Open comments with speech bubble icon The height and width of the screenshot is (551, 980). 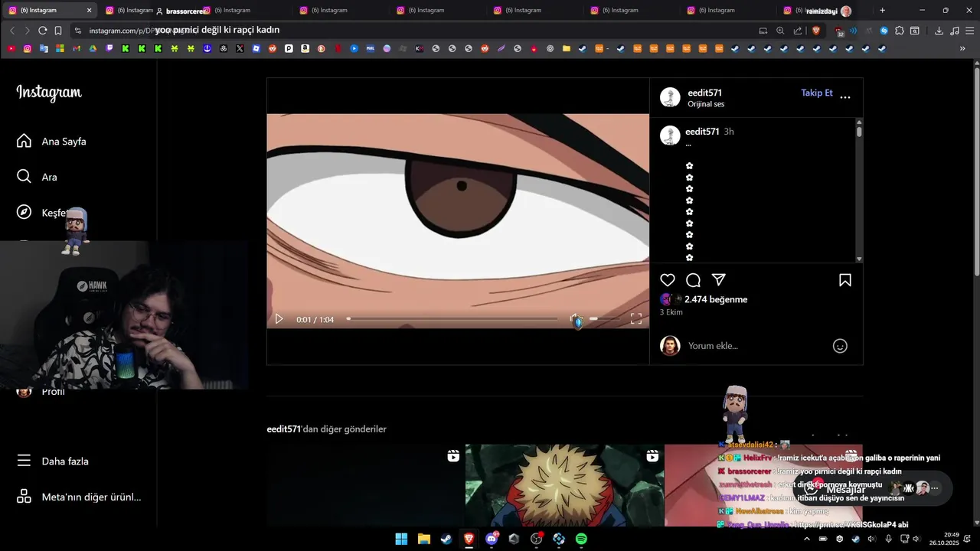(693, 280)
